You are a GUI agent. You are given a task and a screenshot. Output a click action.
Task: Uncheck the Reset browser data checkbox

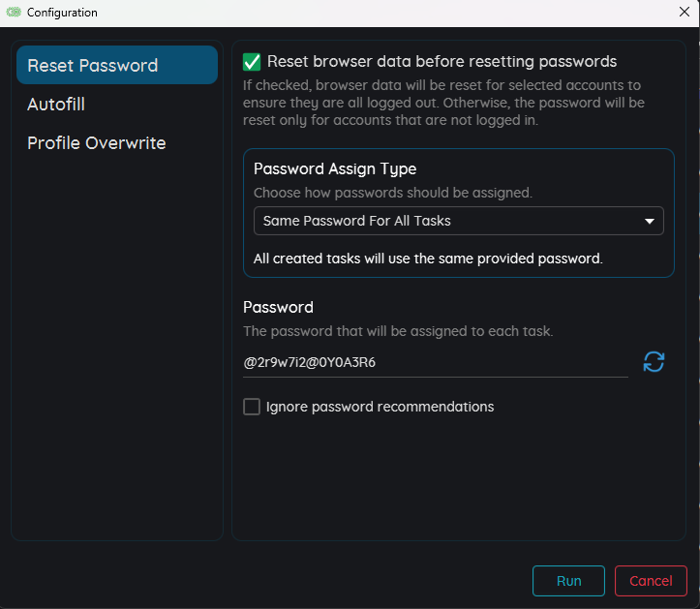(252, 62)
